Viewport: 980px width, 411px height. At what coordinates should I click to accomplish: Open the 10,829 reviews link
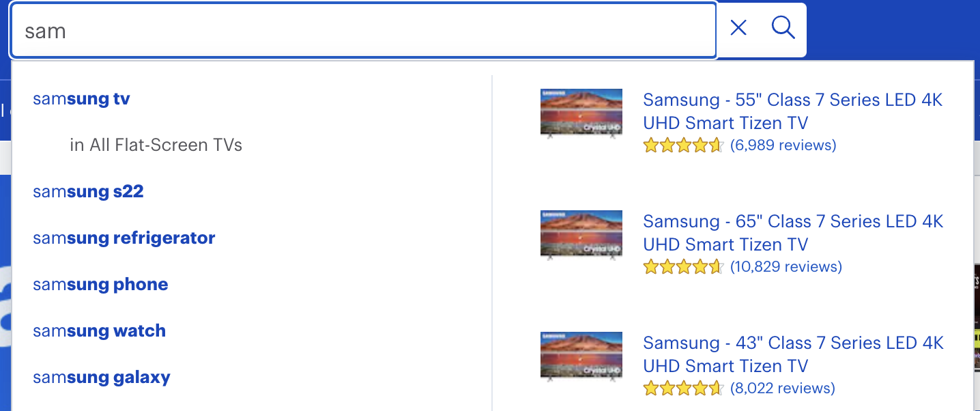point(786,266)
